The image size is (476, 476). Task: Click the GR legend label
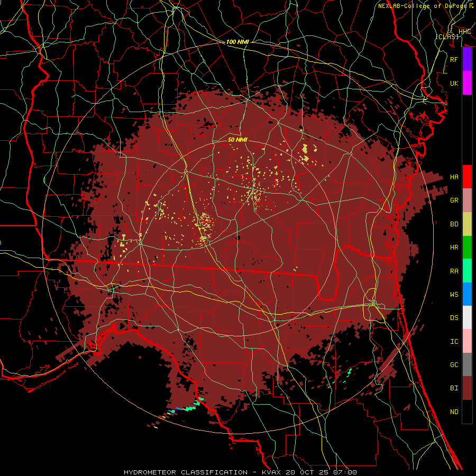[x=454, y=200]
